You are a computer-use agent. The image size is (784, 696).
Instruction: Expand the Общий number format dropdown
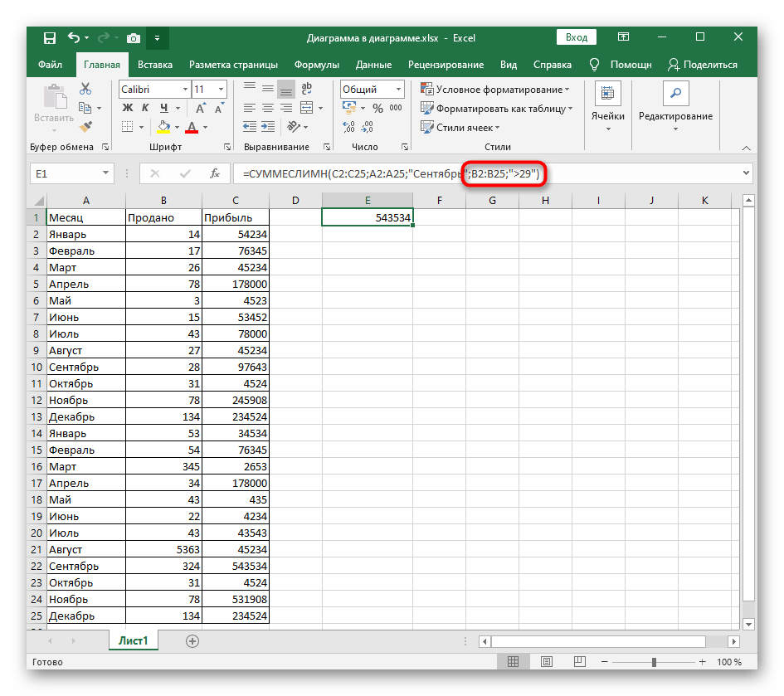[398, 90]
